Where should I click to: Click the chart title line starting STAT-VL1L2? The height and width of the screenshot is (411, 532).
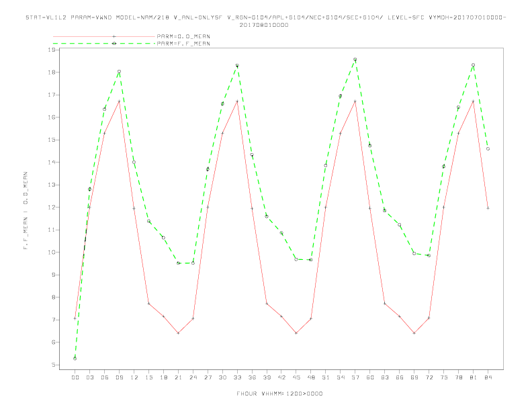point(265,17)
